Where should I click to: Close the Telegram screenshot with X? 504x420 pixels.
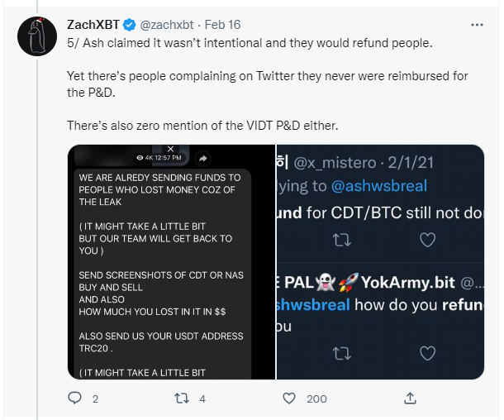[170, 149]
